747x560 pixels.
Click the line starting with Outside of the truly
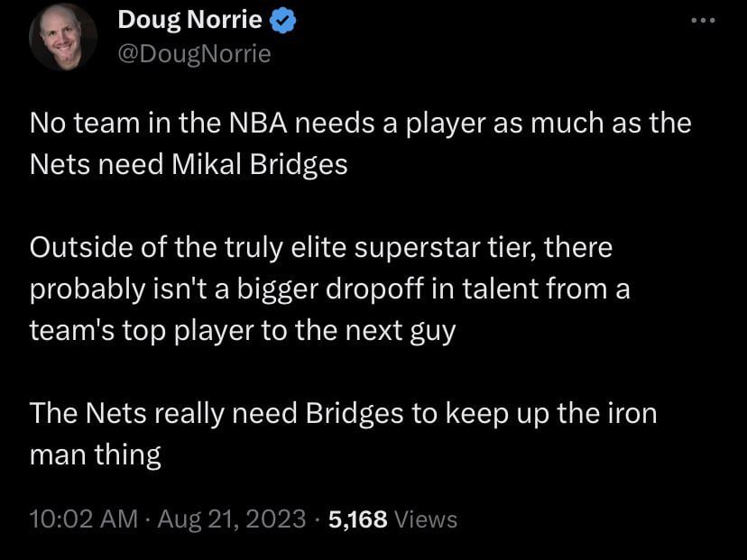tap(321, 247)
